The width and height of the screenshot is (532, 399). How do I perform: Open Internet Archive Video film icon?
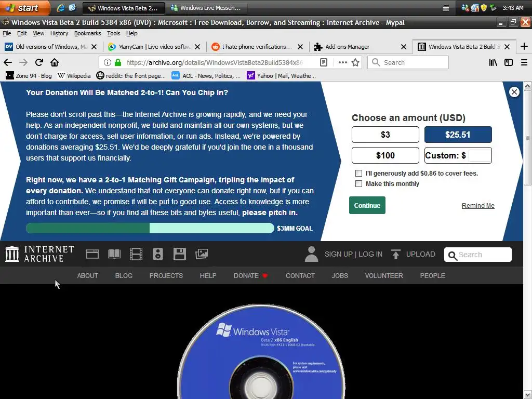coord(136,254)
